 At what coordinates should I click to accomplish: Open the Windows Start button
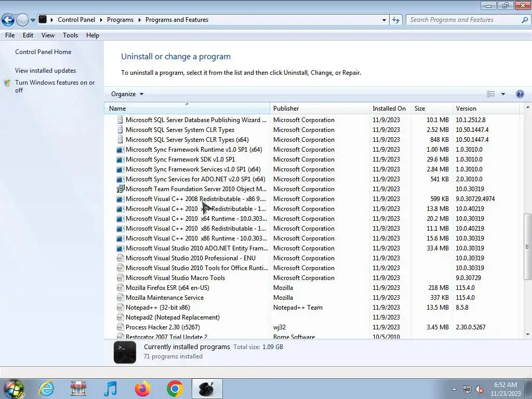coord(14,389)
